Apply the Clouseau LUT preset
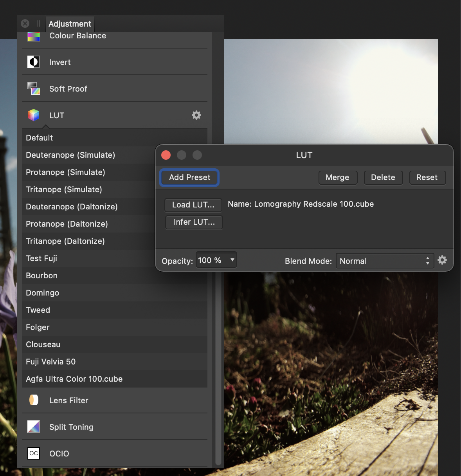This screenshot has width=461, height=476. tap(115, 344)
